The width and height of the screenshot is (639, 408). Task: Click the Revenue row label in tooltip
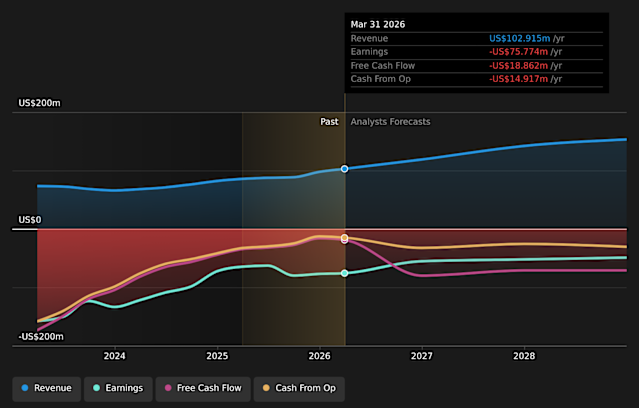click(x=369, y=38)
